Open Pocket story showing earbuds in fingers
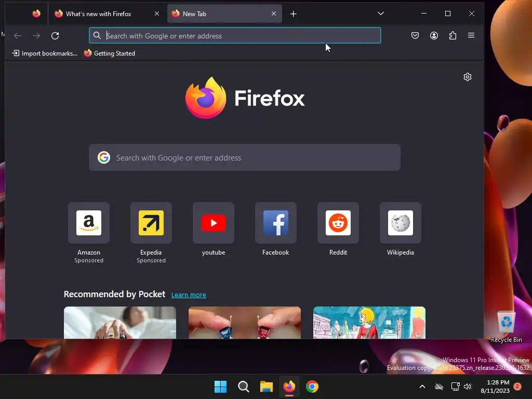The image size is (532, 399). coord(245,323)
